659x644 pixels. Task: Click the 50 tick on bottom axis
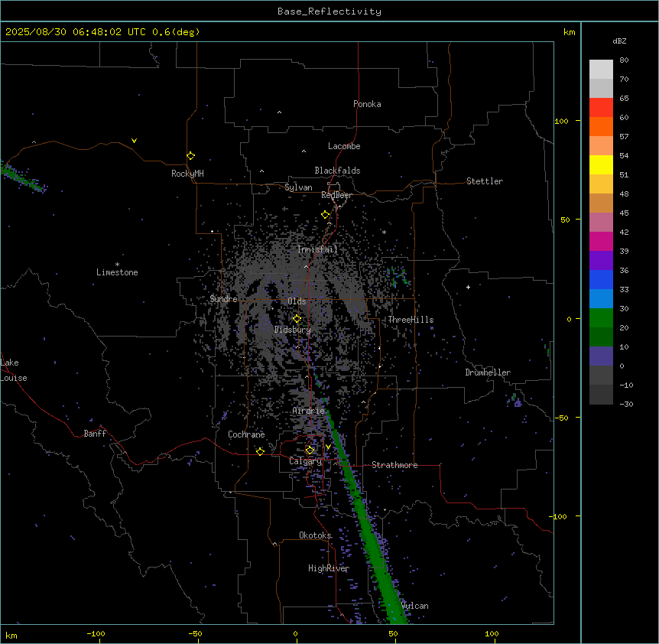pyautogui.click(x=393, y=633)
